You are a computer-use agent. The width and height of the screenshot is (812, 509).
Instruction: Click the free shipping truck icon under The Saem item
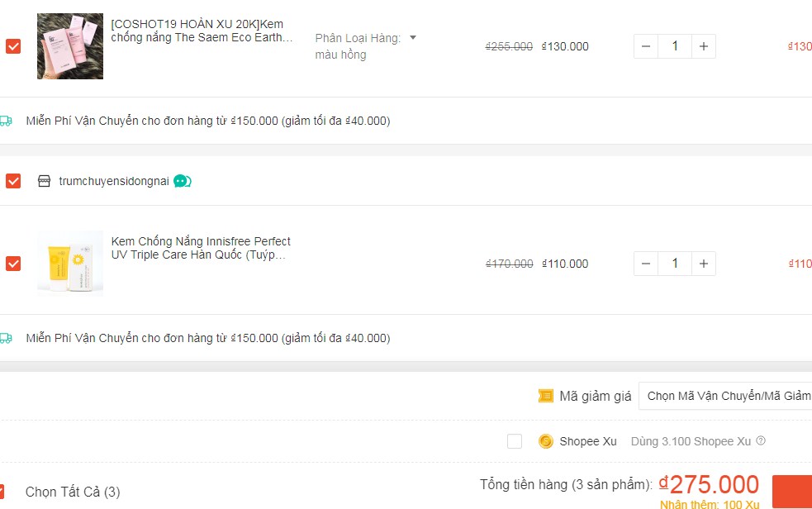[x=8, y=120]
